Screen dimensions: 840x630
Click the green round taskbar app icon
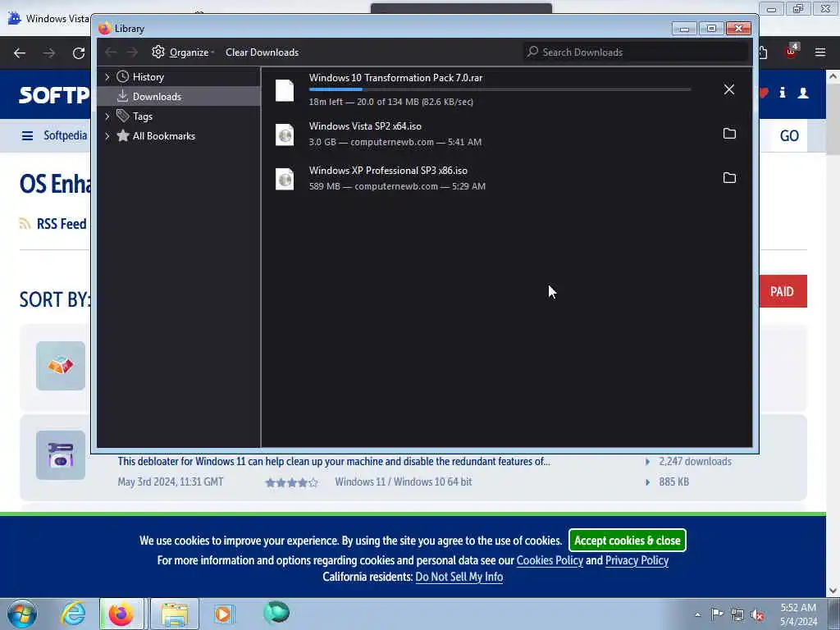pyautogui.click(x=276, y=612)
